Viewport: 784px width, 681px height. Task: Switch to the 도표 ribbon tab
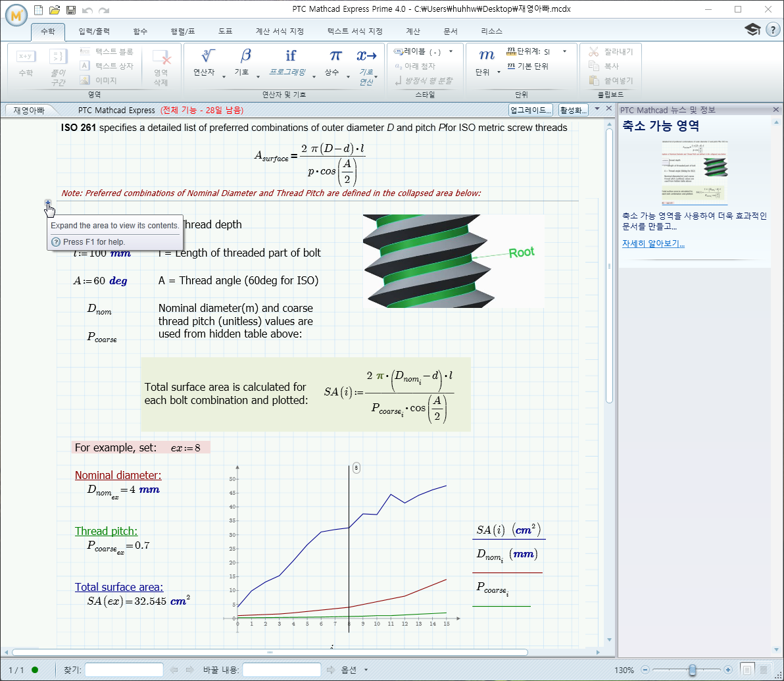[226, 32]
